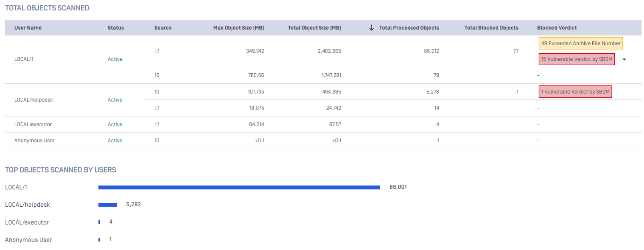Sort by User Name column header
This screenshot has height=250, width=644.
[x=28, y=28]
